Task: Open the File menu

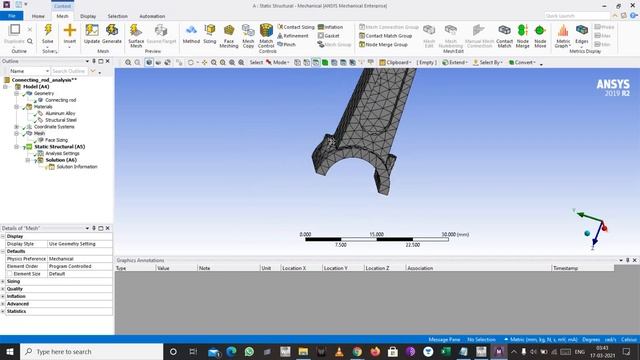Action: [x=11, y=16]
